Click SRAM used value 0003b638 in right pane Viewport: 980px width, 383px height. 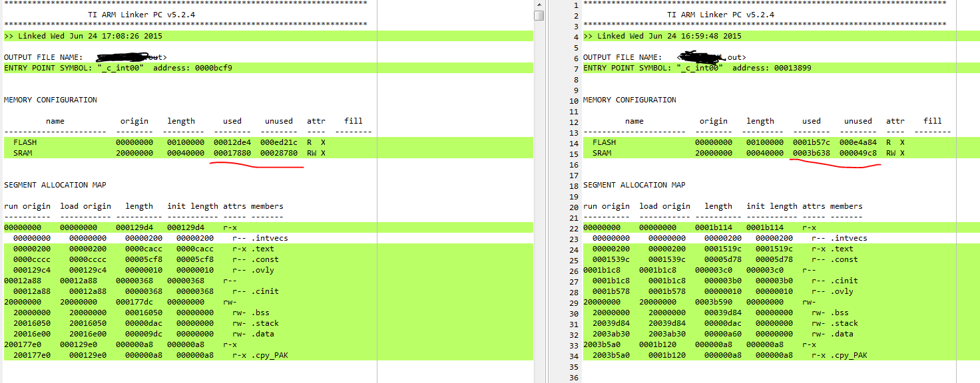tap(812, 153)
